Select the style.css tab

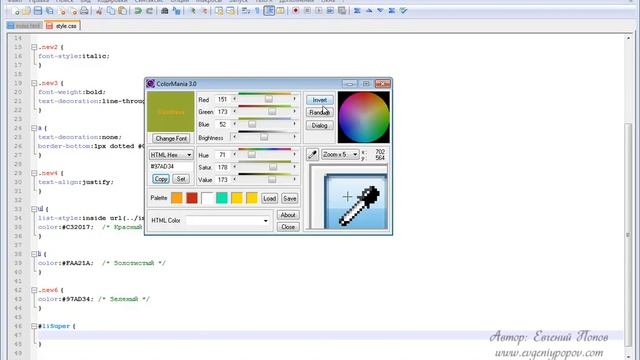[x=62, y=26]
